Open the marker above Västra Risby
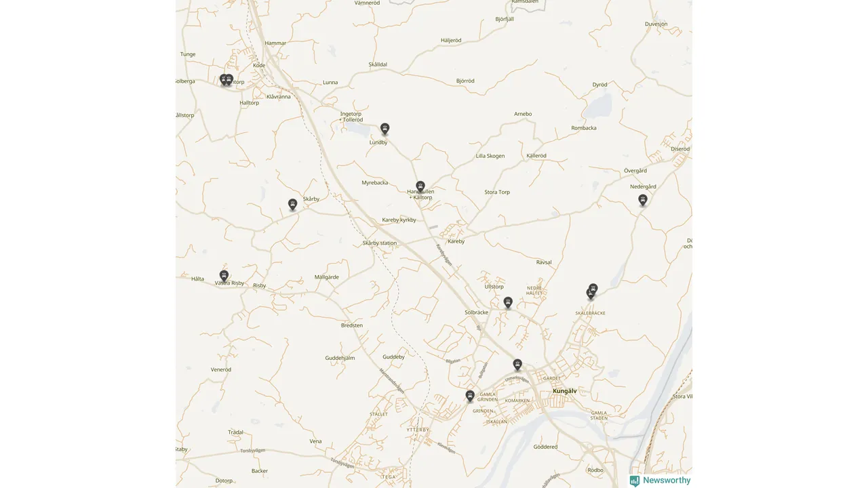This screenshot has width=868, height=488. [x=224, y=275]
